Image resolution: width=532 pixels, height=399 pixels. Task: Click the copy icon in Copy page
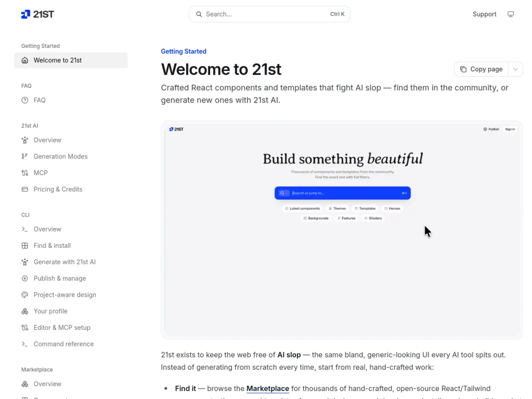click(463, 69)
